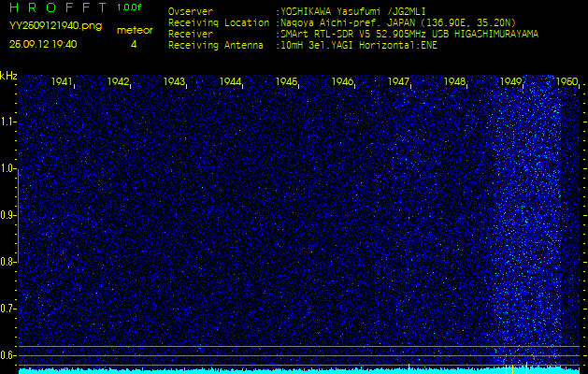
Task: Click the 25.09.12 19:40 timestamp
Action: 43,44
